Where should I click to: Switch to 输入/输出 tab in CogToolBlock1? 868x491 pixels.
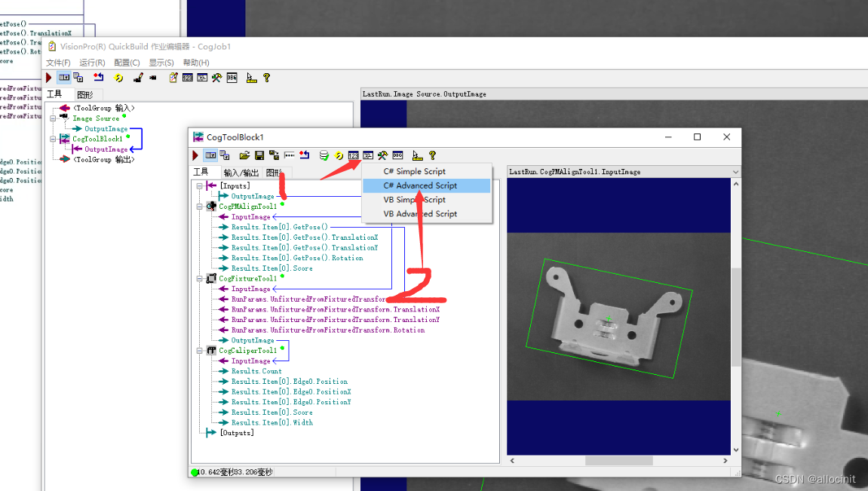tap(241, 173)
